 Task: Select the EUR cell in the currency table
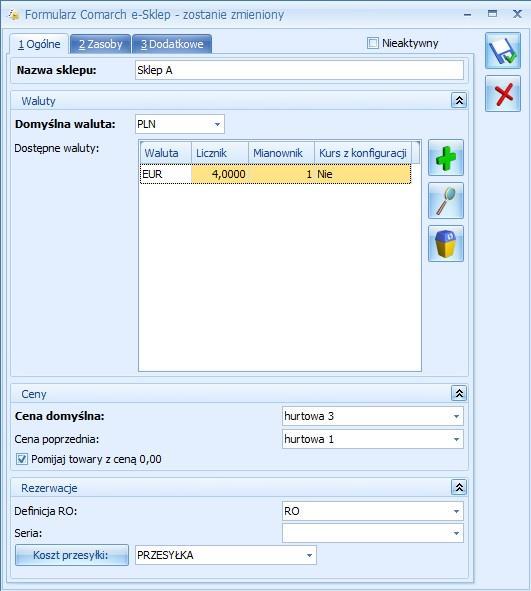pyautogui.click(x=166, y=174)
